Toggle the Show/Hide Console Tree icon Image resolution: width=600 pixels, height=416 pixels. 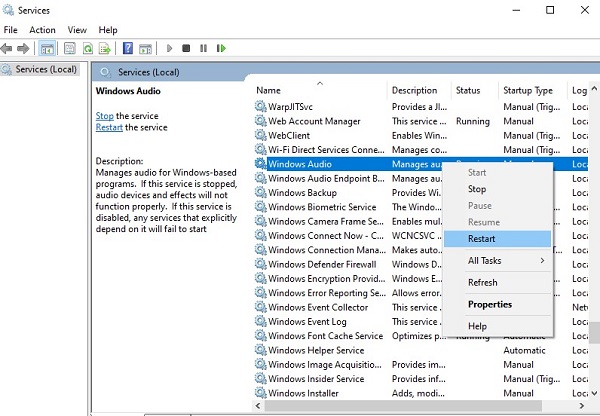[47, 49]
